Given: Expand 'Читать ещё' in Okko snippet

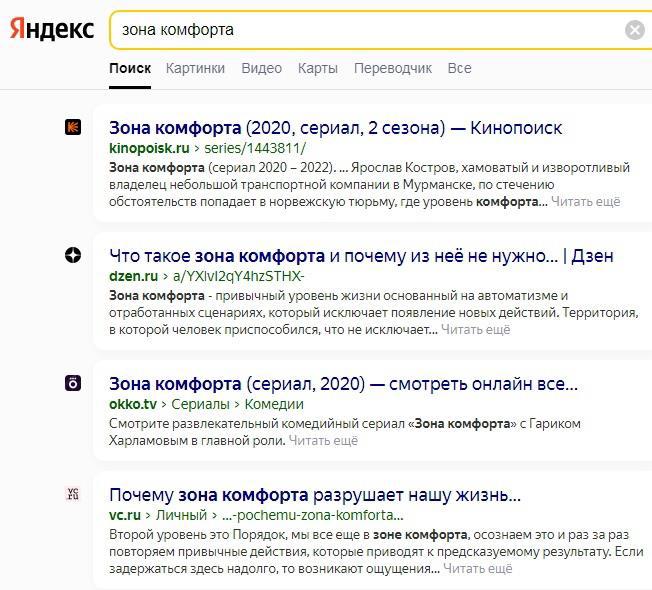Looking at the screenshot, I should pos(323,440).
